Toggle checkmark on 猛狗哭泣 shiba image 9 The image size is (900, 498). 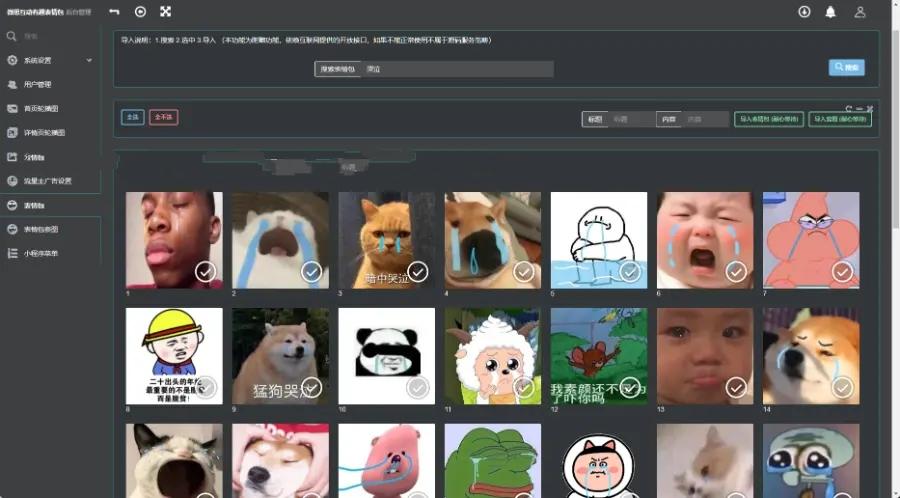point(312,388)
